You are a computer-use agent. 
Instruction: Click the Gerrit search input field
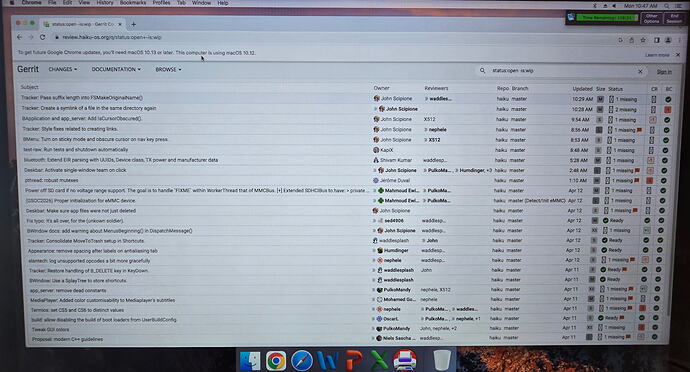(562, 70)
